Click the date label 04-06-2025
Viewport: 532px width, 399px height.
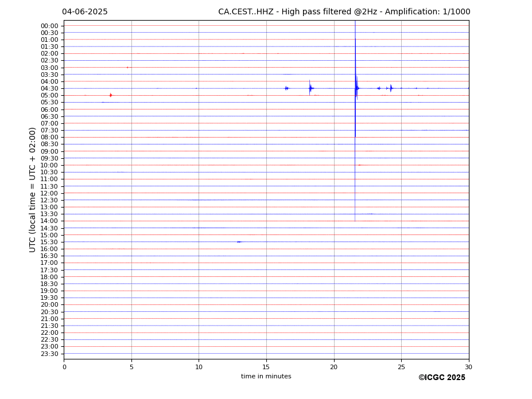pyautogui.click(x=85, y=12)
